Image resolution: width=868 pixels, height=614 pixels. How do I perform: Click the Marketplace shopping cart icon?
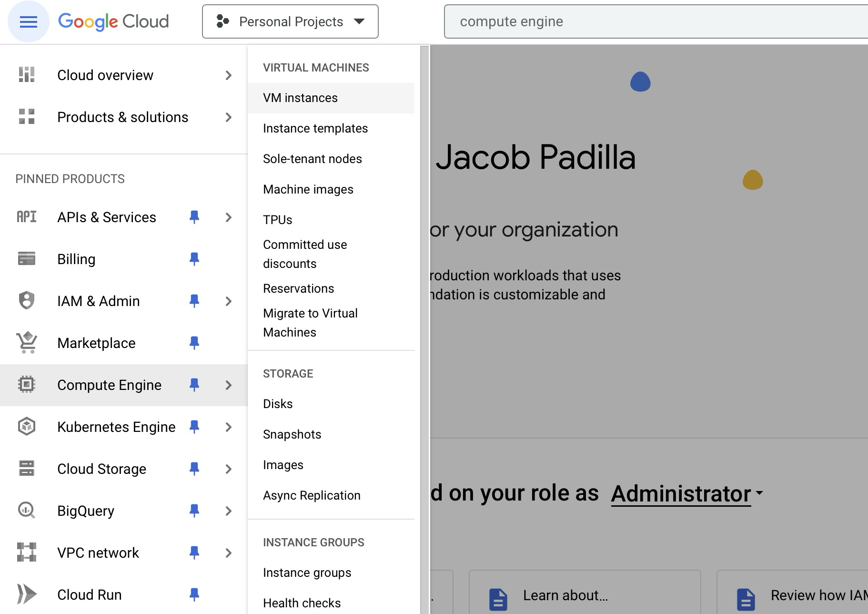(x=26, y=343)
